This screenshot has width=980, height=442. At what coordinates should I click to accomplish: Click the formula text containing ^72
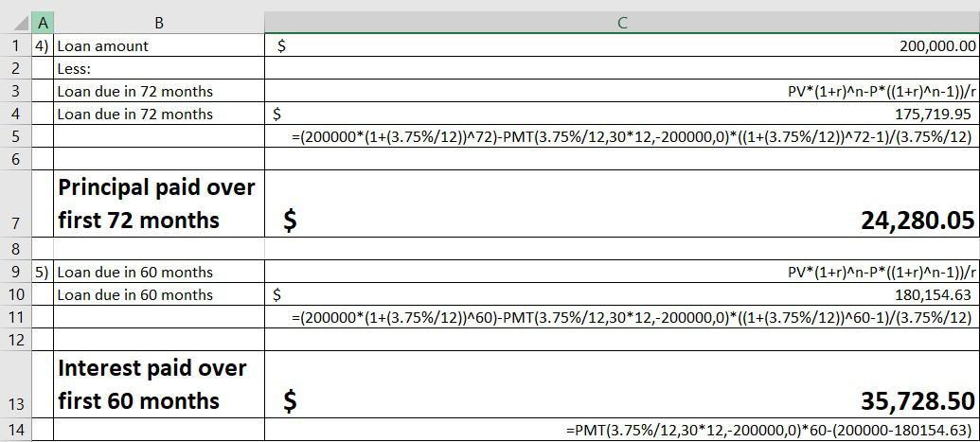coord(632,136)
